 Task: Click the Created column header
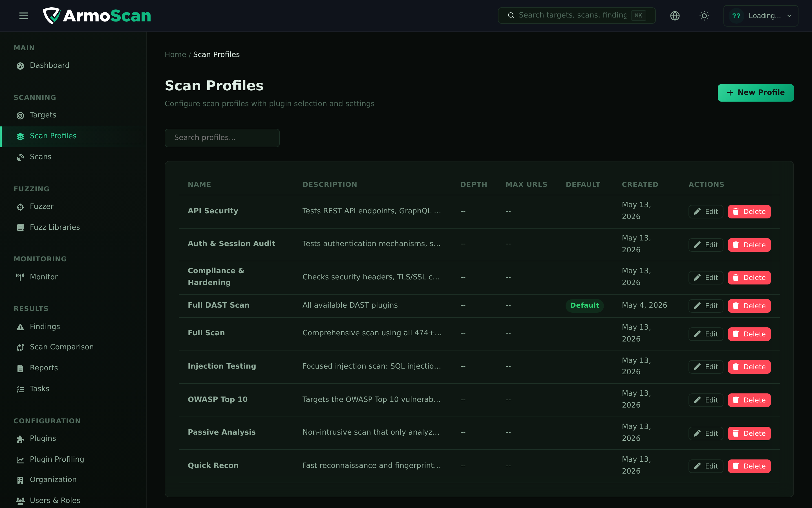(x=640, y=185)
